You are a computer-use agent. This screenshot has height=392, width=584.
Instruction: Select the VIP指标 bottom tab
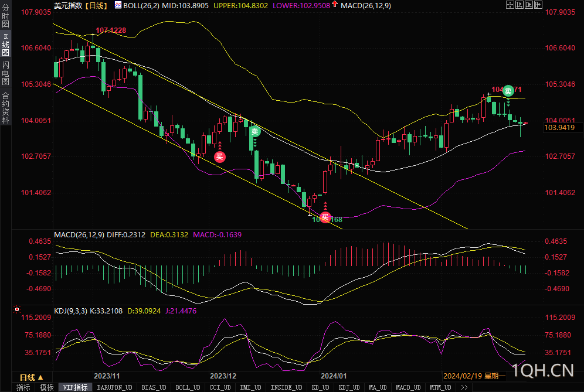pyautogui.click(x=75, y=387)
